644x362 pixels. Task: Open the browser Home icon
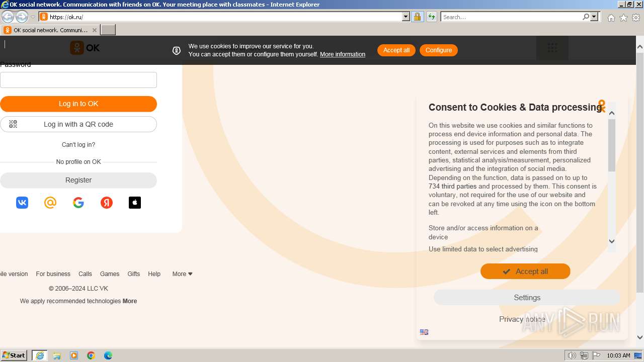[611, 18]
